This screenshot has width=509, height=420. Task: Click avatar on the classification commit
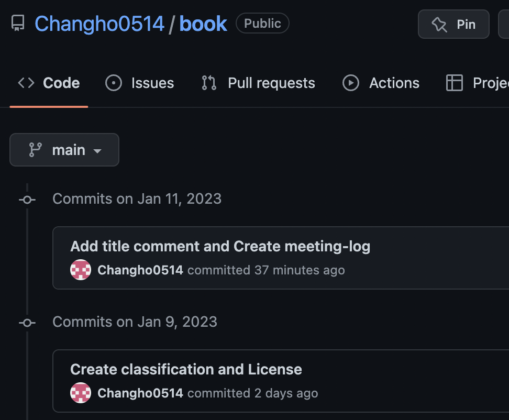click(81, 393)
